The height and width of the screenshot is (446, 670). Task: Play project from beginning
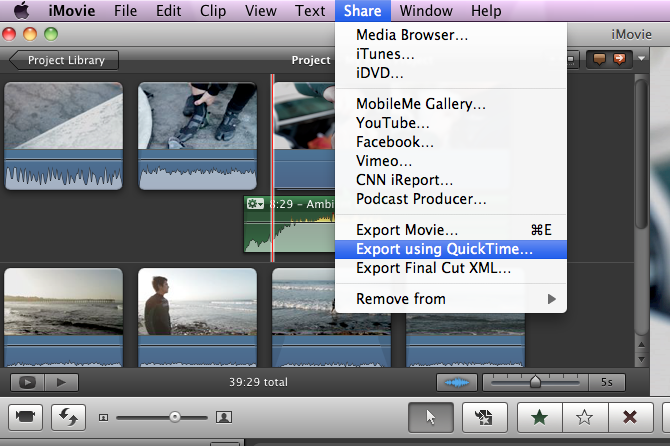click(x=61, y=382)
